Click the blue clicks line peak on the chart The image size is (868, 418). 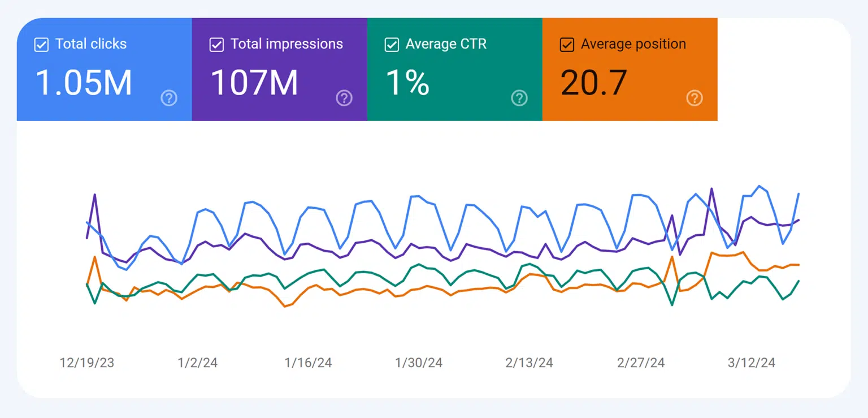coord(758,187)
